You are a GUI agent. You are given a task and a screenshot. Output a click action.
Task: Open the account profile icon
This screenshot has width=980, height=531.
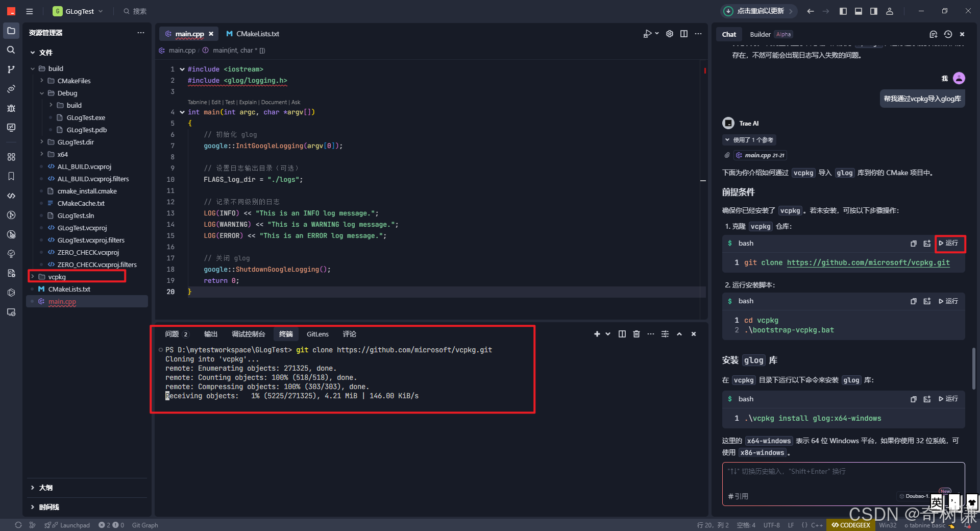click(x=890, y=11)
